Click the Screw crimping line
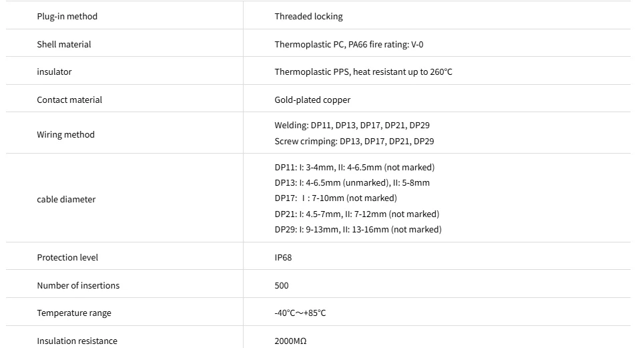Viewport: 644px width, 348px height. (x=354, y=142)
